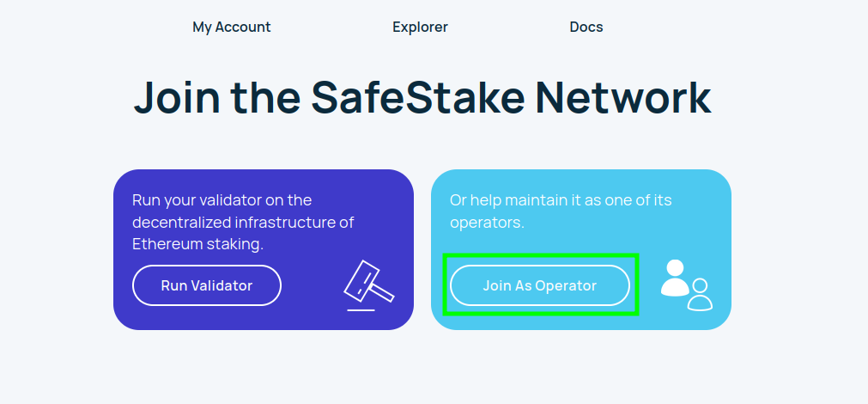Click the operators people icon
This screenshot has width=868, height=404.
click(687, 285)
